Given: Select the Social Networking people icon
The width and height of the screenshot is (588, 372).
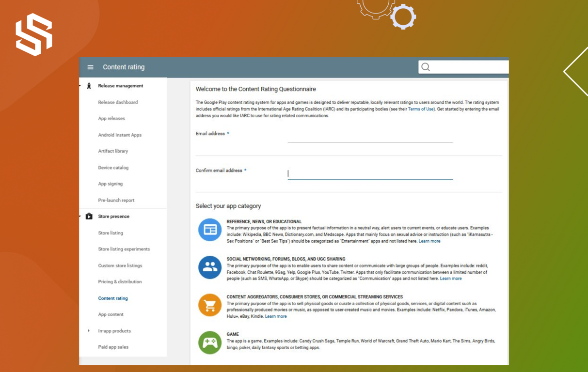Looking at the screenshot, I should (210, 267).
